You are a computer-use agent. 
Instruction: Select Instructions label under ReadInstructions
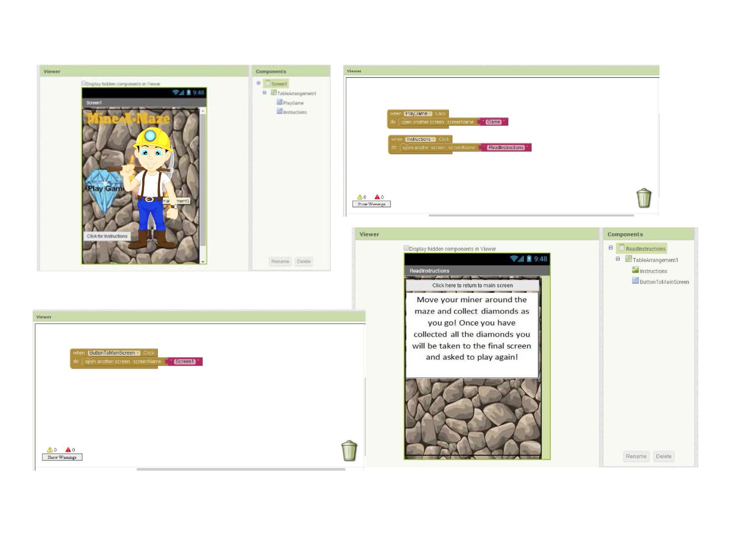point(654,271)
